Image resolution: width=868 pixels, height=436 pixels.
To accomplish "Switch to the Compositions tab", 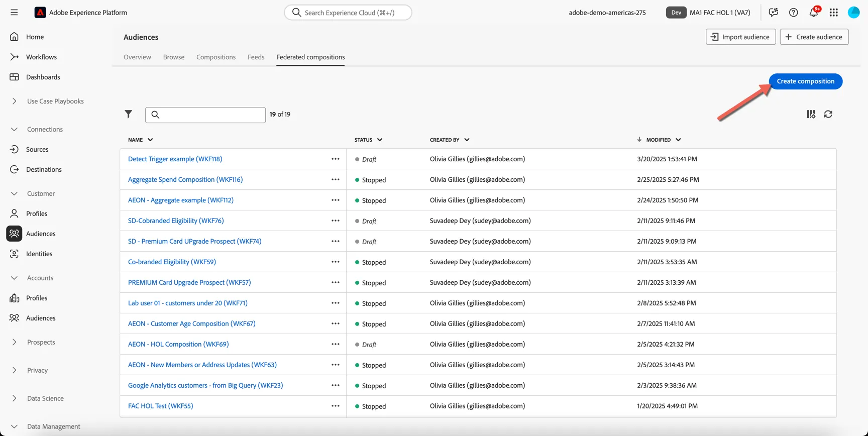I will (216, 57).
